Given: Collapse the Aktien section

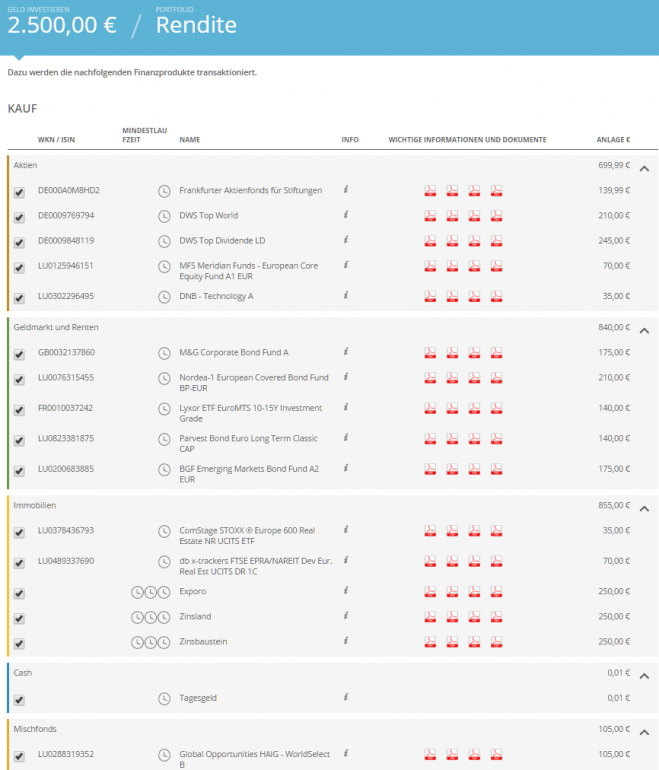Looking at the screenshot, I should coord(644,168).
